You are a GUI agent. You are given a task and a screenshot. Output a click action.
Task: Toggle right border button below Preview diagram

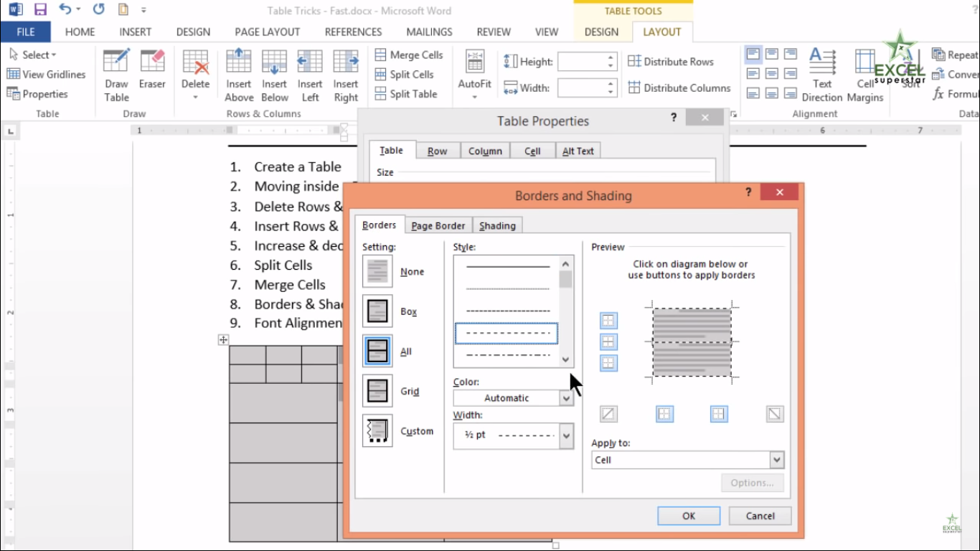(719, 413)
